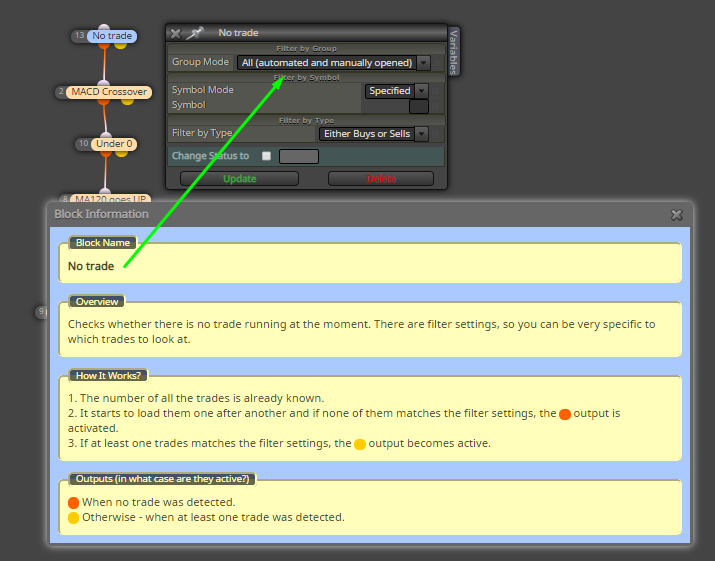715x561 pixels.
Task: Click the orange dot in Outputs section
Action: pyautogui.click(x=73, y=503)
